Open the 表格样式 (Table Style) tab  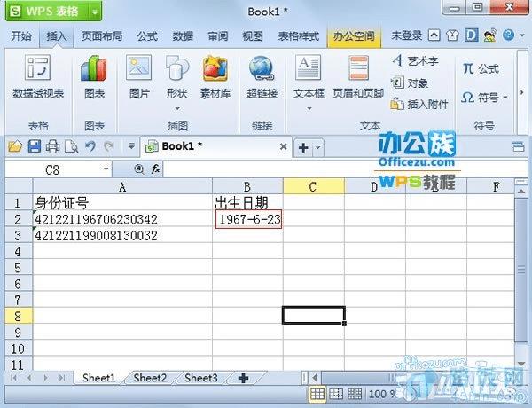coord(299,36)
